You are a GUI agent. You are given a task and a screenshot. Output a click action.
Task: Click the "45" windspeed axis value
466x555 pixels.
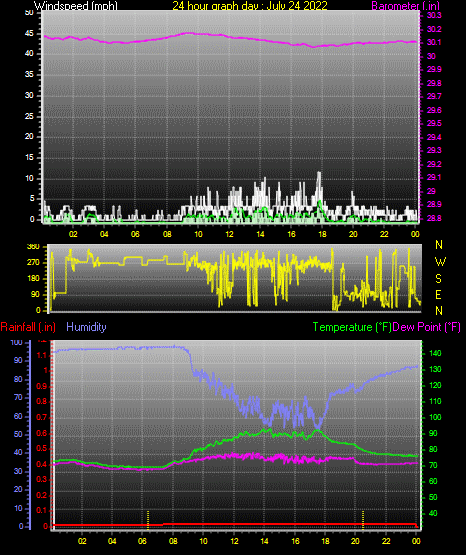tap(29, 34)
